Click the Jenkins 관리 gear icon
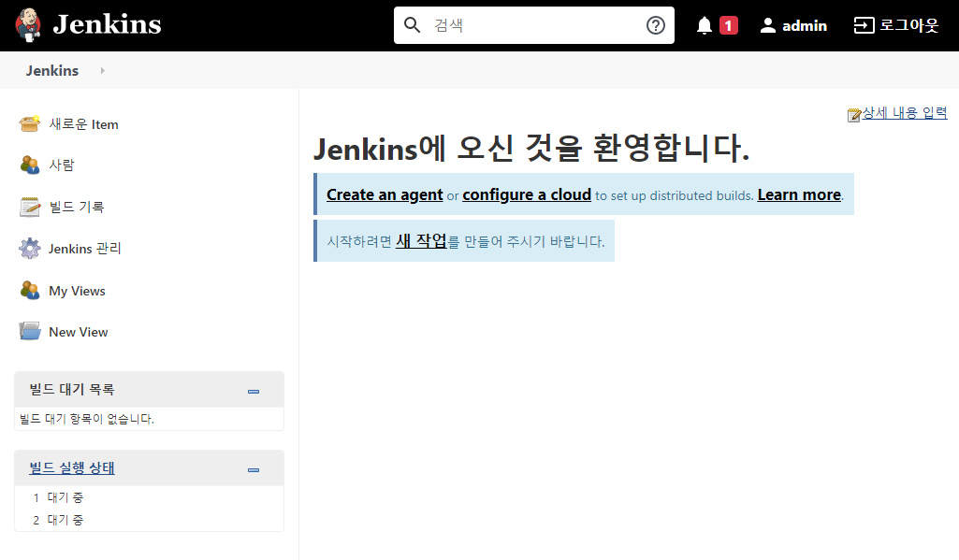959x560 pixels. pyautogui.click(x=29, y=248)
